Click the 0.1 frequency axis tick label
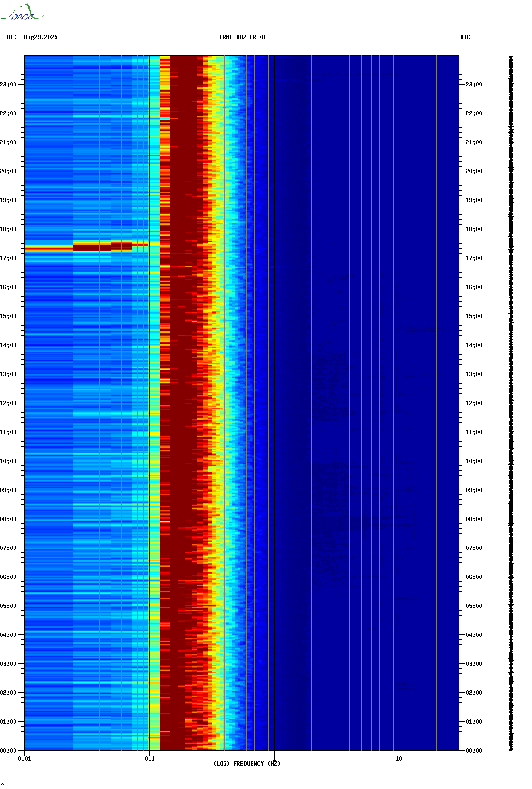Viewport: 532px width, 789px height. [150, 759]
